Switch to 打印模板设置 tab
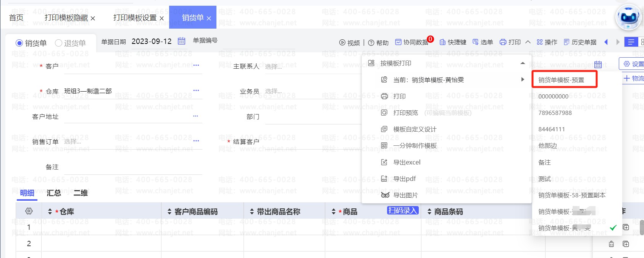 [x=135, y=18]
